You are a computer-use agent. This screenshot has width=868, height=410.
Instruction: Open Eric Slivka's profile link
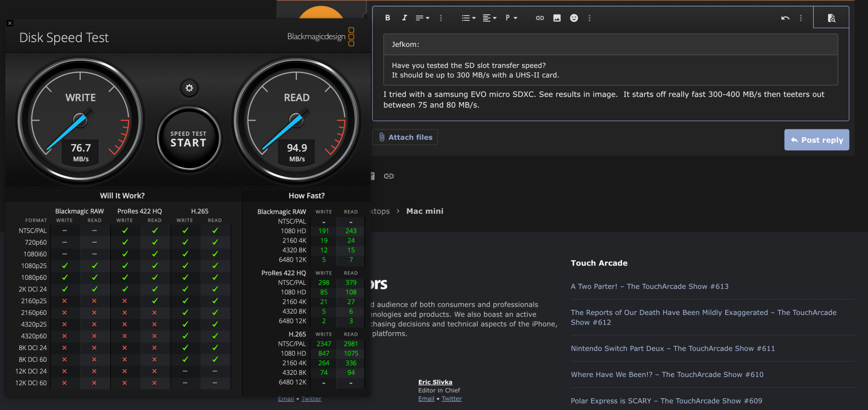pos(435,382)
